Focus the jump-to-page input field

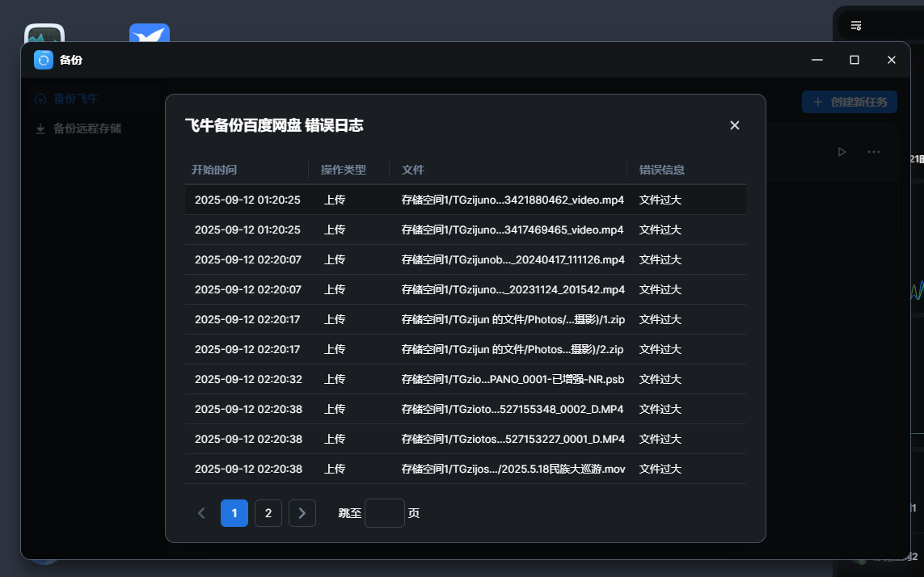[x=385, y=513]
